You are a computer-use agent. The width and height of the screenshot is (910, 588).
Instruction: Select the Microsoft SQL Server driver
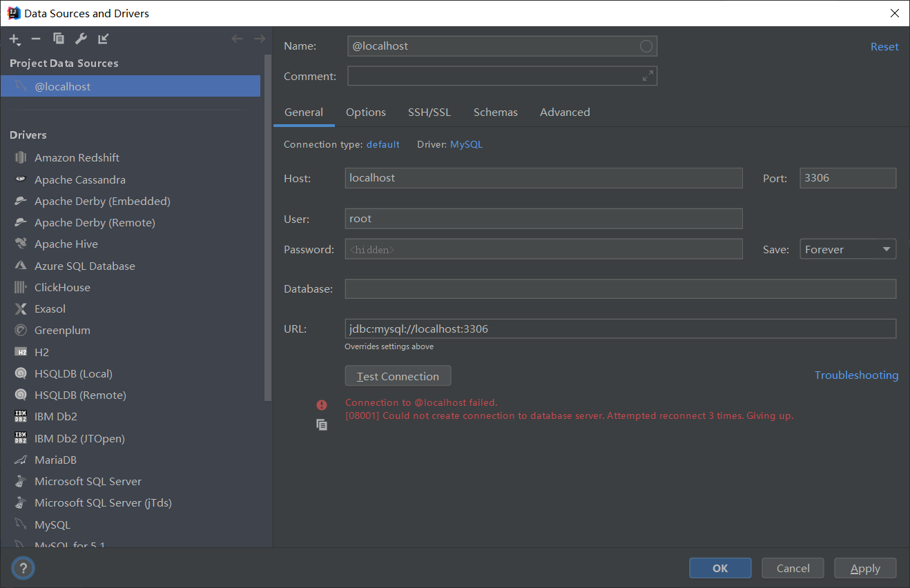(130, 481)
